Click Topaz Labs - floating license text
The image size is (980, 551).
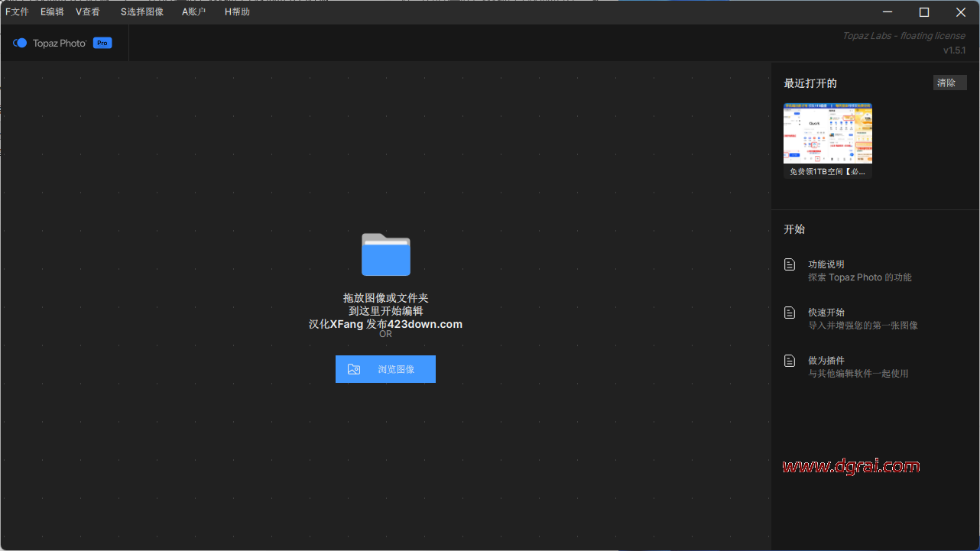click(x=905, y=36)
